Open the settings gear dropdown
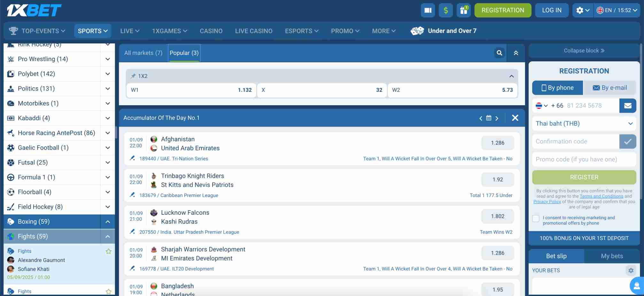The height and width of the screenshot is (296, 644). tap(583, 10)
